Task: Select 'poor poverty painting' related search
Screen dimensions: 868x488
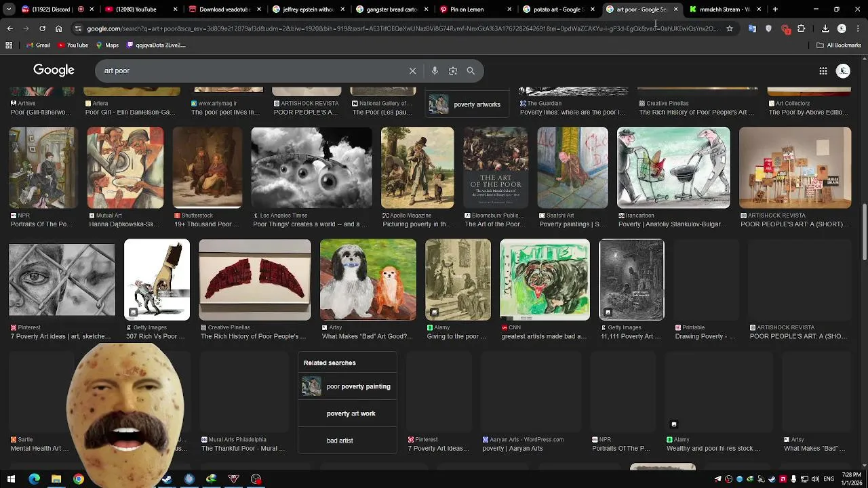Action: coord(347,386)
